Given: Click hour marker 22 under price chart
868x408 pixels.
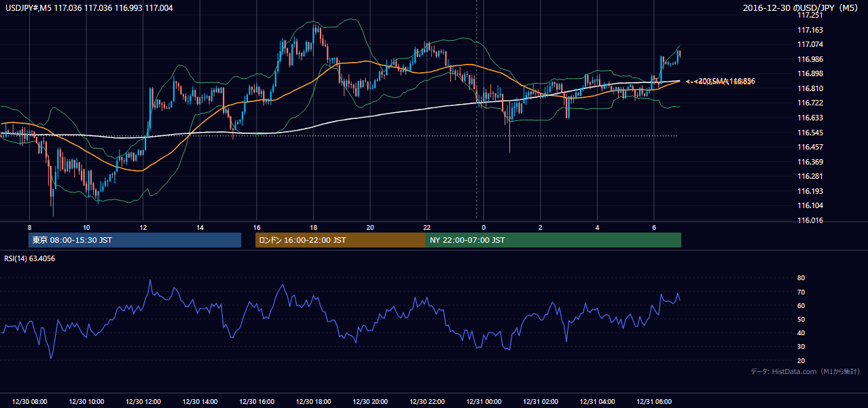Looking at the screenshot, I should pos(427,227).
